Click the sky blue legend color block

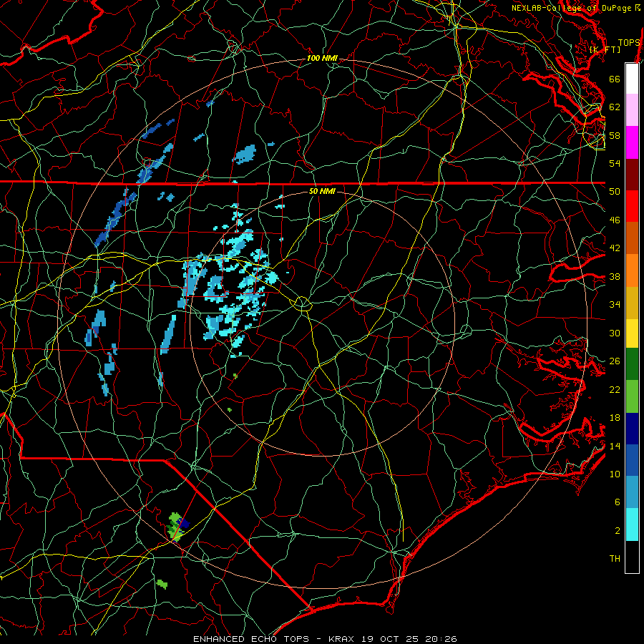[x=632, y=492]
